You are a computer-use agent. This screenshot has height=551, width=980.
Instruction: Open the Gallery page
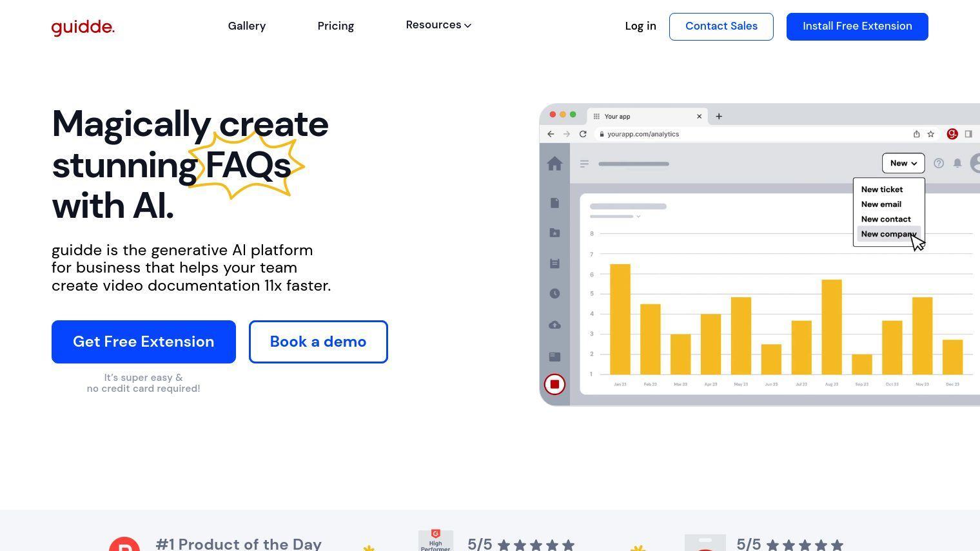pos(247,26)
